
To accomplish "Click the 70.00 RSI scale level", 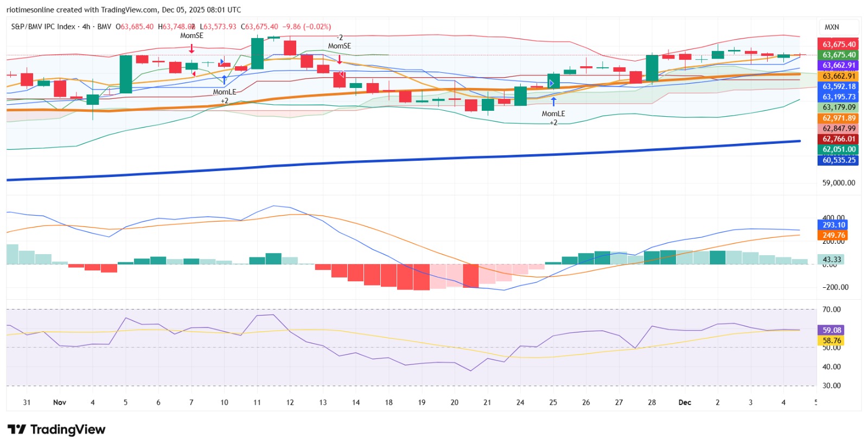I will tap(832, 310).
